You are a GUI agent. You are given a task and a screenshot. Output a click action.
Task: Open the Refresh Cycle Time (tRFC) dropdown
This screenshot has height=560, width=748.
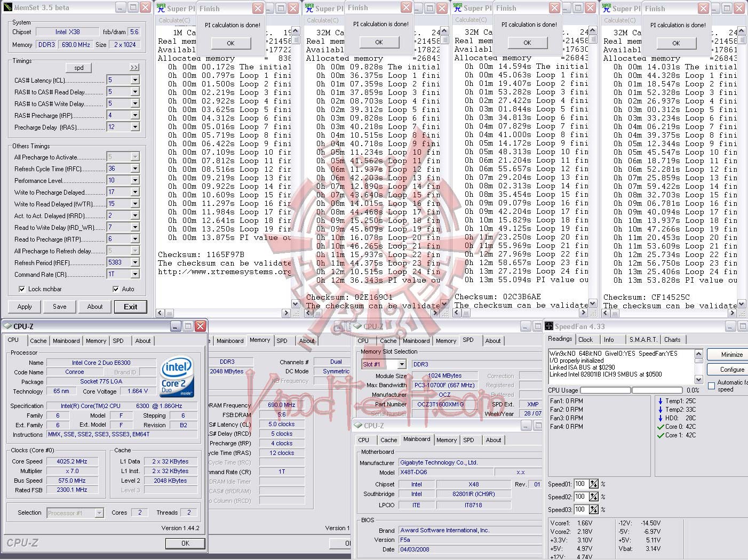(x=135, y=169)
